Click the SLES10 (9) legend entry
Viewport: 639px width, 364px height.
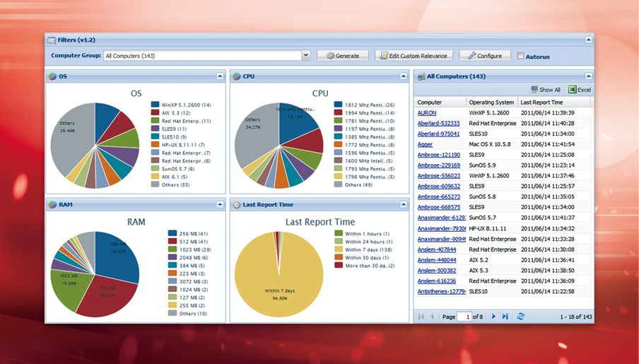(169, 137)
